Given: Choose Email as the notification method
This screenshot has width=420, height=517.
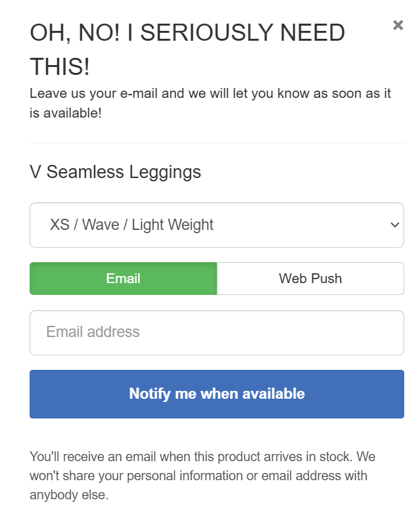Looking at the screenshot, I should [x=124, y=279].
